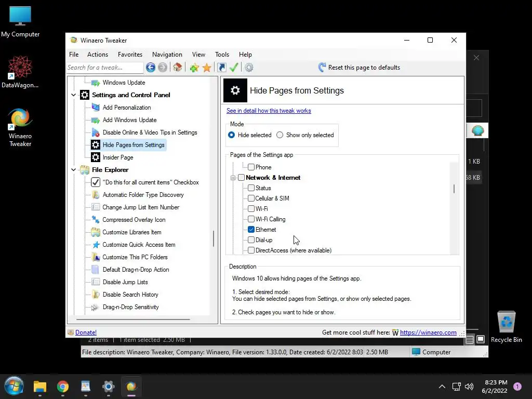
Task: Check the Dial-up checkbox
Action: [251, 240]
